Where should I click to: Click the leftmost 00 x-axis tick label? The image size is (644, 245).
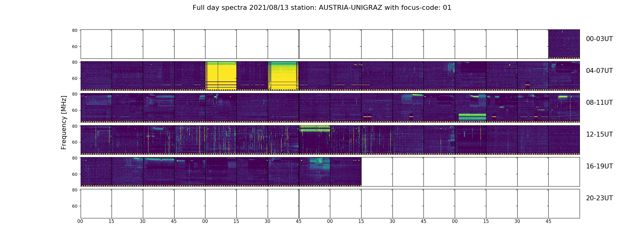(x=80, y=221)
